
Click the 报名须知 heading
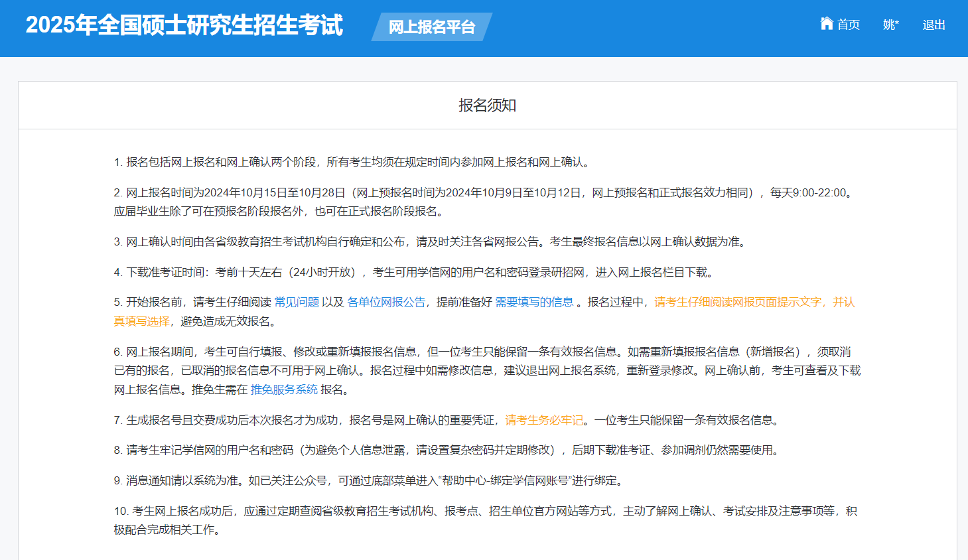pos(487,105)
